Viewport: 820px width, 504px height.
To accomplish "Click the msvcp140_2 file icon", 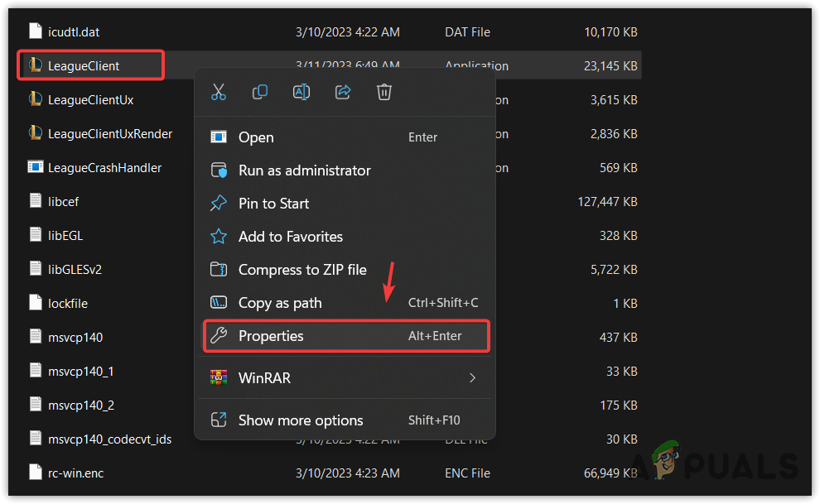I will click(35, 405).
